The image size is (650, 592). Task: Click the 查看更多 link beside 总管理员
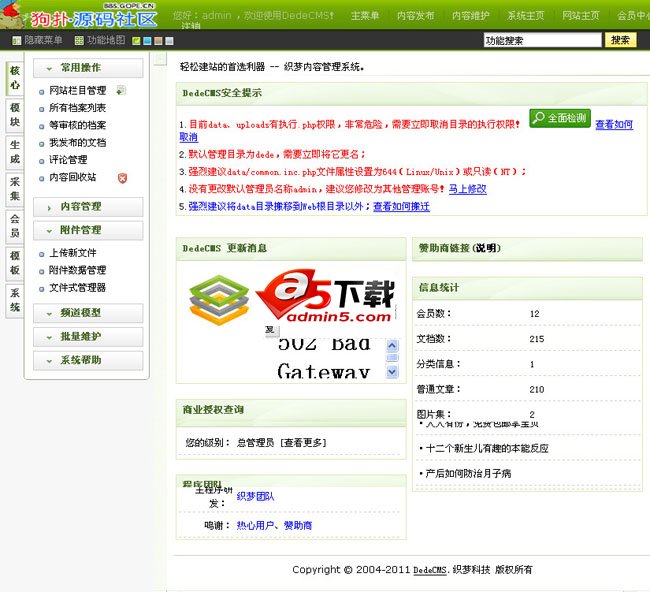[x=303, y=443]
